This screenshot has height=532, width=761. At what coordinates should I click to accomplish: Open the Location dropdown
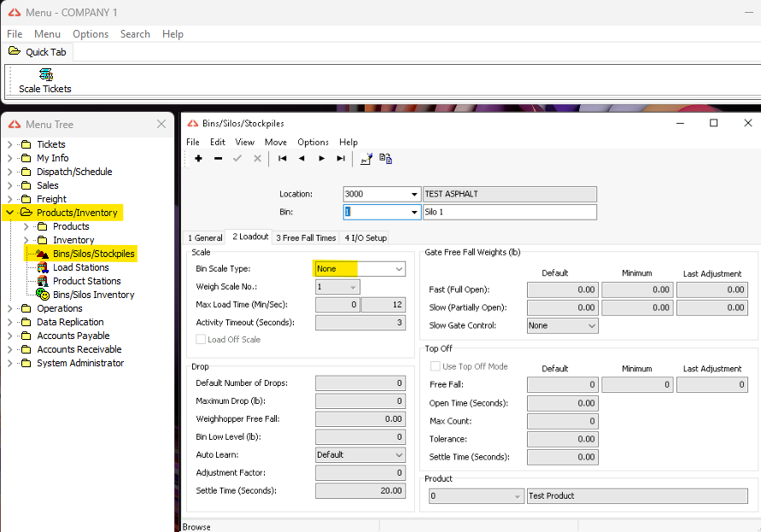click(x=414, y=194)
